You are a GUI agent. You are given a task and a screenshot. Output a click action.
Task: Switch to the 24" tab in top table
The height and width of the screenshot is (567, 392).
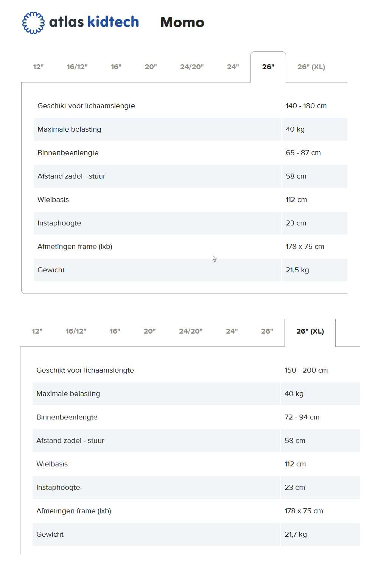tap(233, 67)
